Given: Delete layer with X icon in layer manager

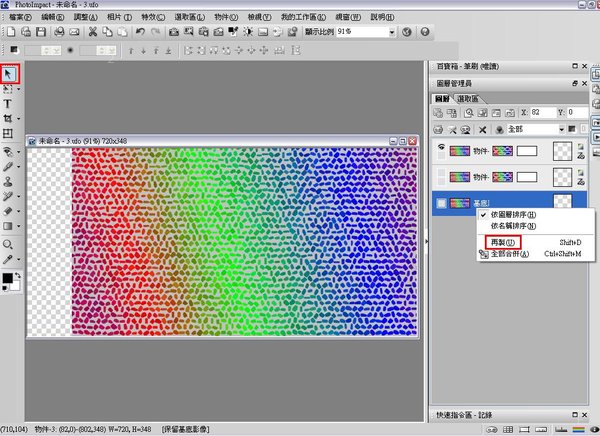Looking at the screenshot, I should tap(484, 129).
